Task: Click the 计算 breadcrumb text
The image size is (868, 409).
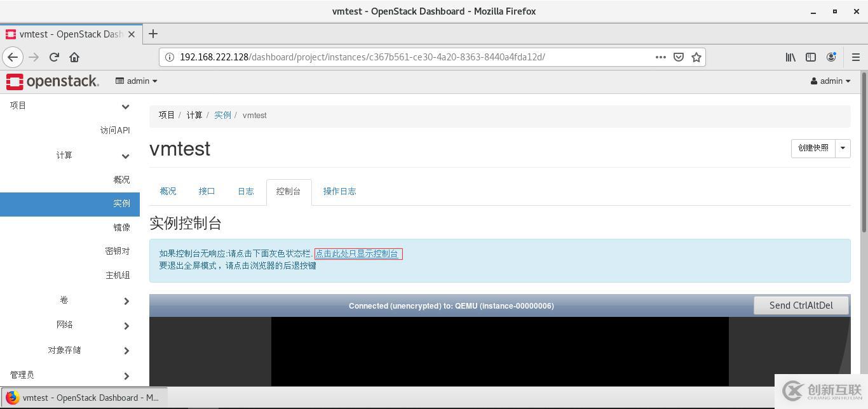Action: coord(194,115)
